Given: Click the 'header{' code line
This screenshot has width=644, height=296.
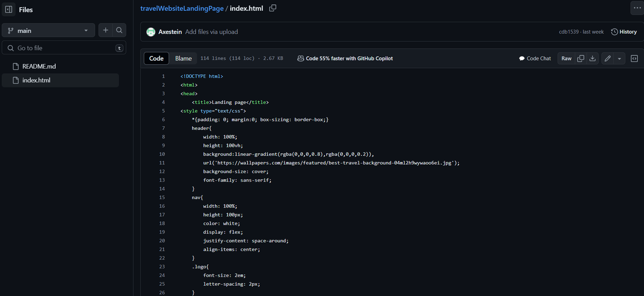Looking at the screenshot, I should point(202,128).
